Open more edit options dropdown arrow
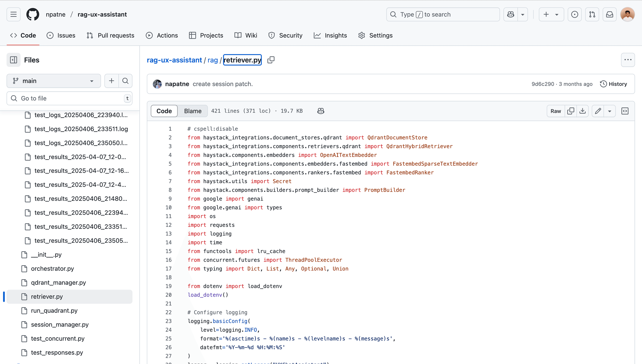This screenshot has width=642, height=364. pos(610,111)
